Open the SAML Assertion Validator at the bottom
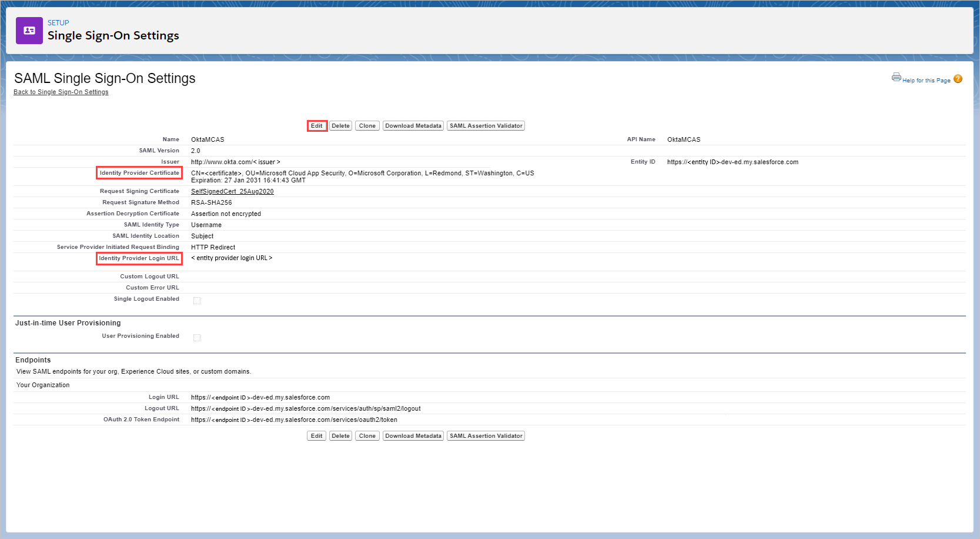 click(x=485, y=435)
